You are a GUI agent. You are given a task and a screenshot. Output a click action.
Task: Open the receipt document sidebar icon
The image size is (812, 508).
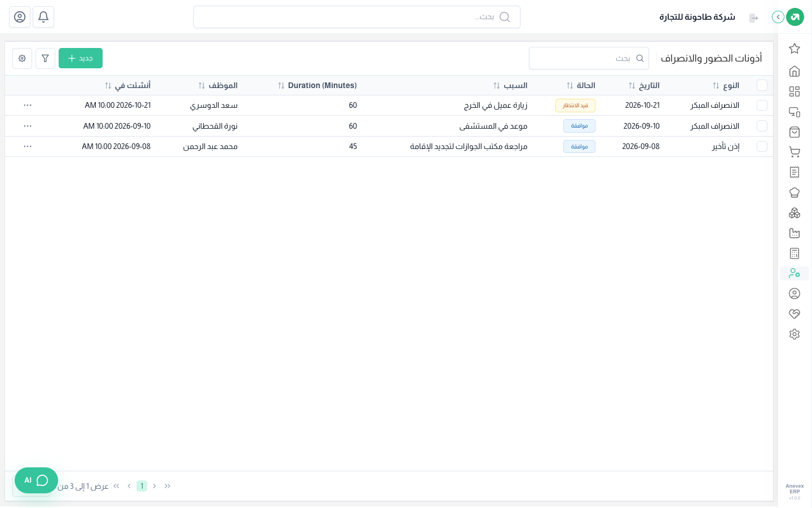pyautogui.click(x=795, y=172)
